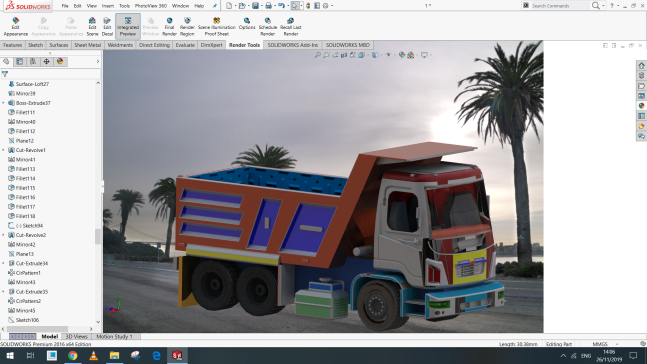Click Edit Appearance in heads-up toolbar

pos(401,55)
